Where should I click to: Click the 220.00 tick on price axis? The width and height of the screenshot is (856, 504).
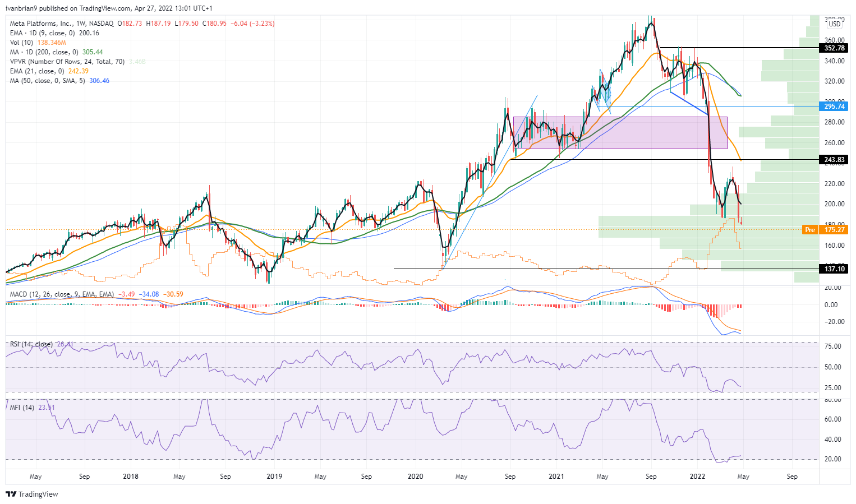point(834,184)
